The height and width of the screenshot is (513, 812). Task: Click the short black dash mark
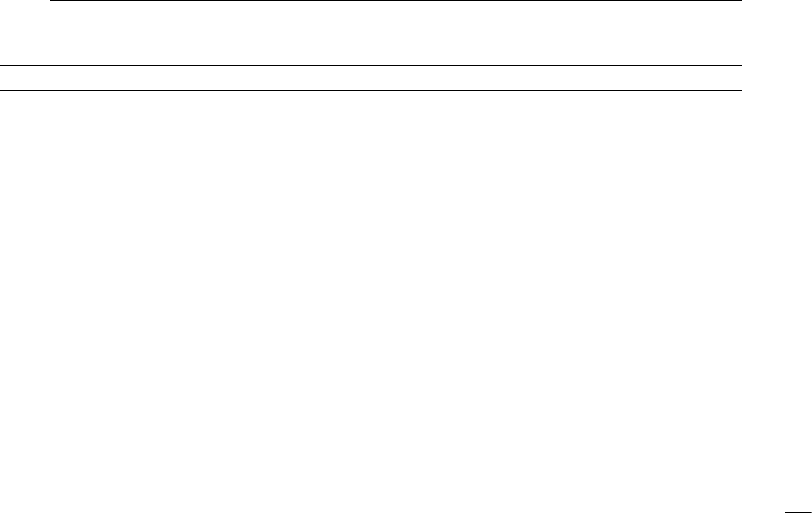click(798, 512)
